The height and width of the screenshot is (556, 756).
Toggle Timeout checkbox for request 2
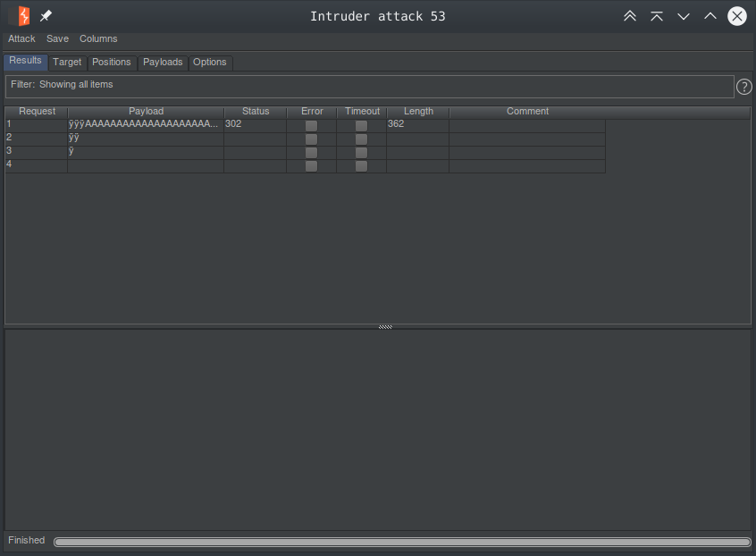coord(361,139)
